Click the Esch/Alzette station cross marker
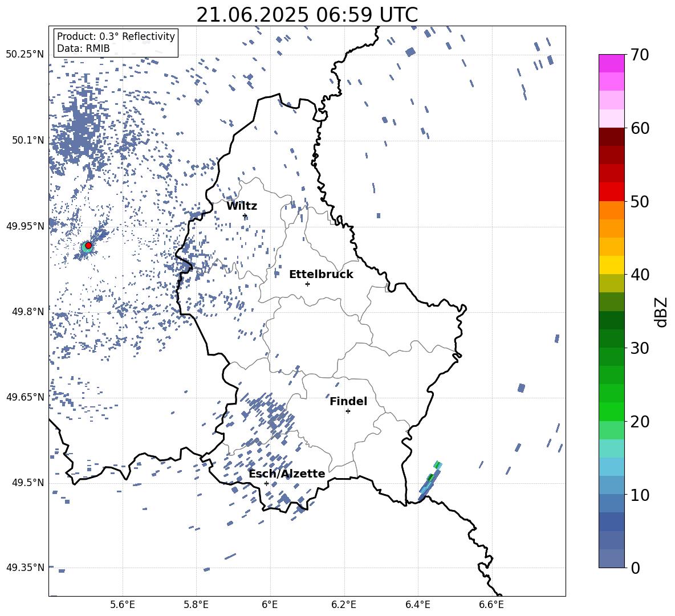The width and height of the screenshot is (675, 616). click(266, 483)
